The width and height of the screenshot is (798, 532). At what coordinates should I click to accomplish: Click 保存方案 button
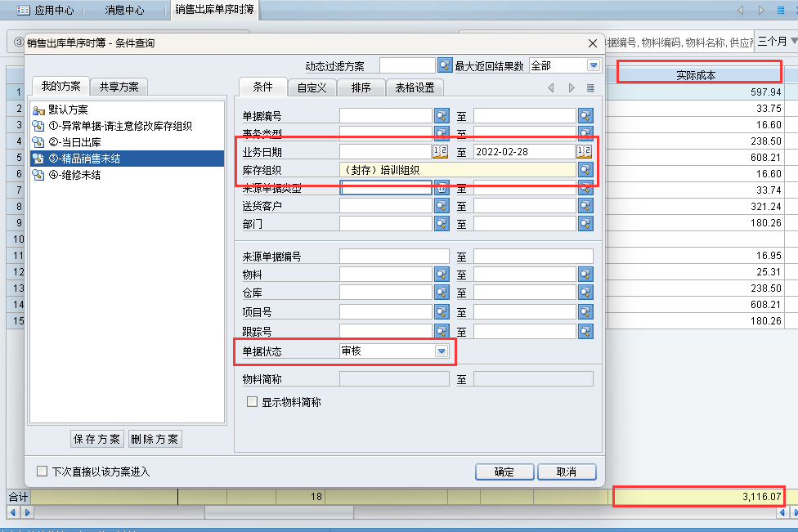point(97,439)
